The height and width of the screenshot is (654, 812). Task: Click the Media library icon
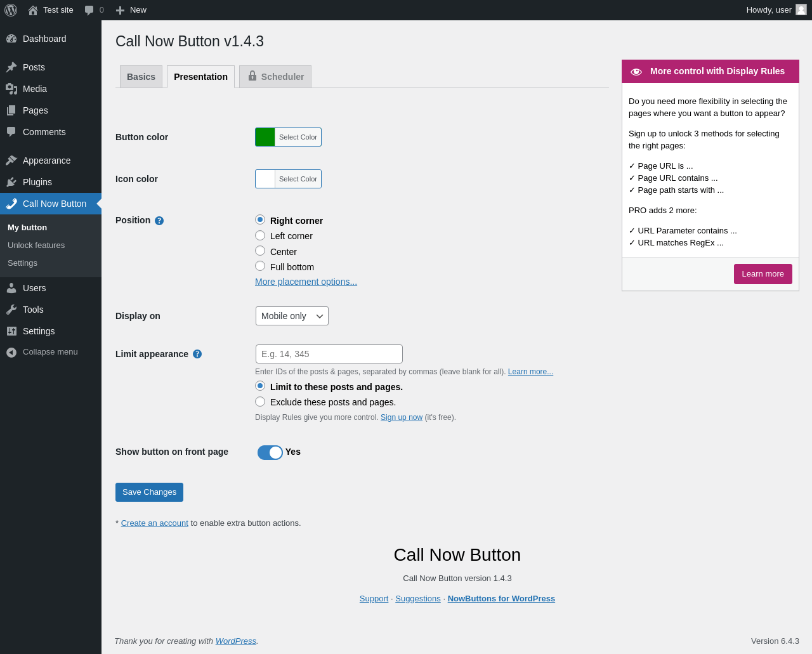11,89
